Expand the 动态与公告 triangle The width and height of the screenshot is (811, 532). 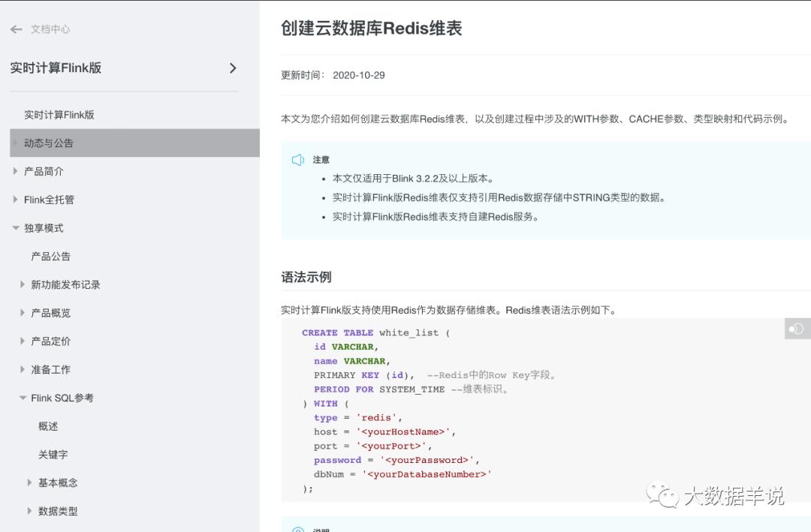[x=16, y=143]
